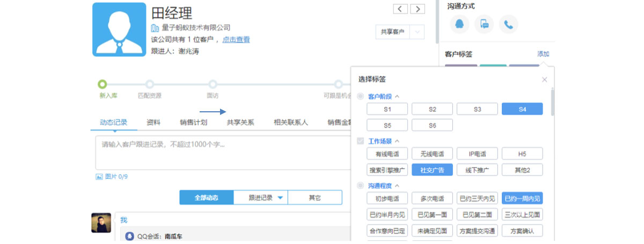Select stage tag S1
The image size is (644, 244).
[x=387, y=109]
